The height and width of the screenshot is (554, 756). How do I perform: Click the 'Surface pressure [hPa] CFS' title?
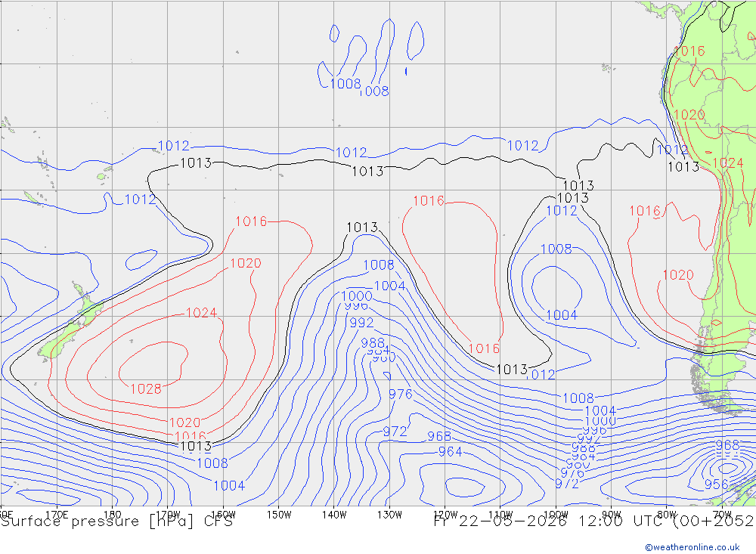point(116,522)
